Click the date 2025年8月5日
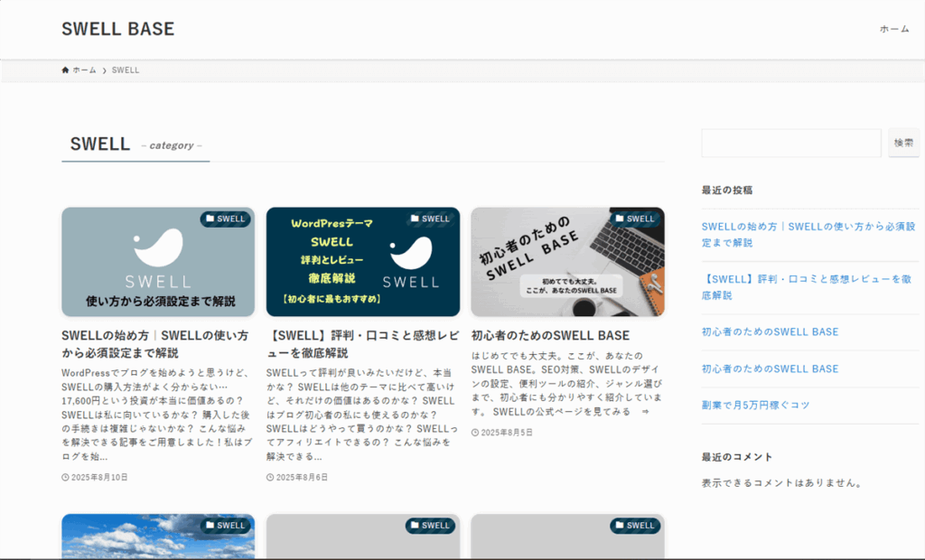925x560 pixels. click(507, 433)
